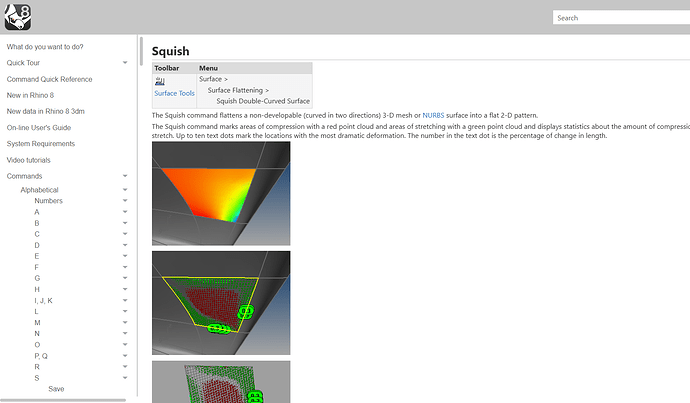This screenshot has width=690, height=403.
Task: Click the Surface Tools toolbar icon
Action: click(160, 82)
